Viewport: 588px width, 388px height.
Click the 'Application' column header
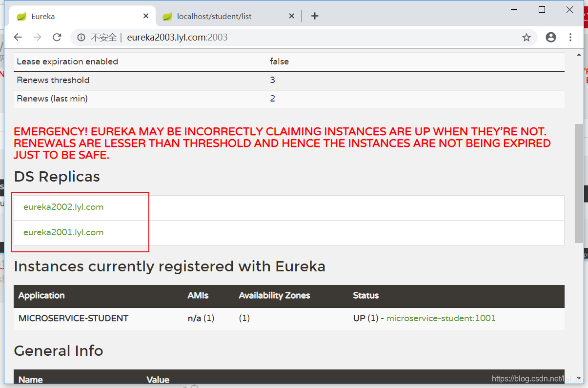(41, 295)
